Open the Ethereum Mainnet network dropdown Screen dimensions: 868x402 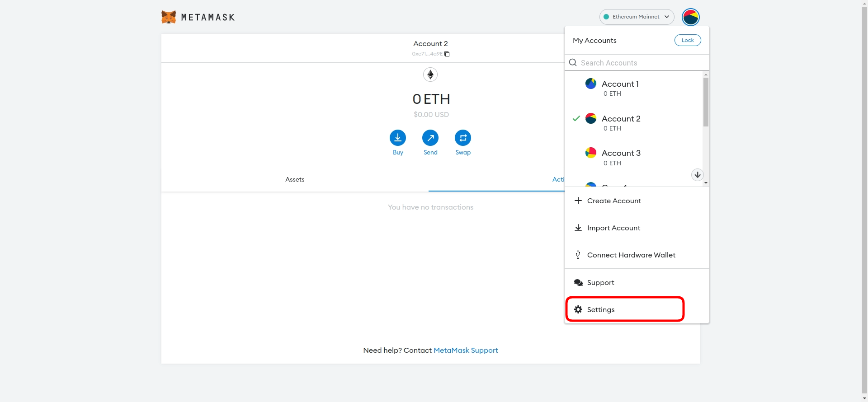pos(637,17)
